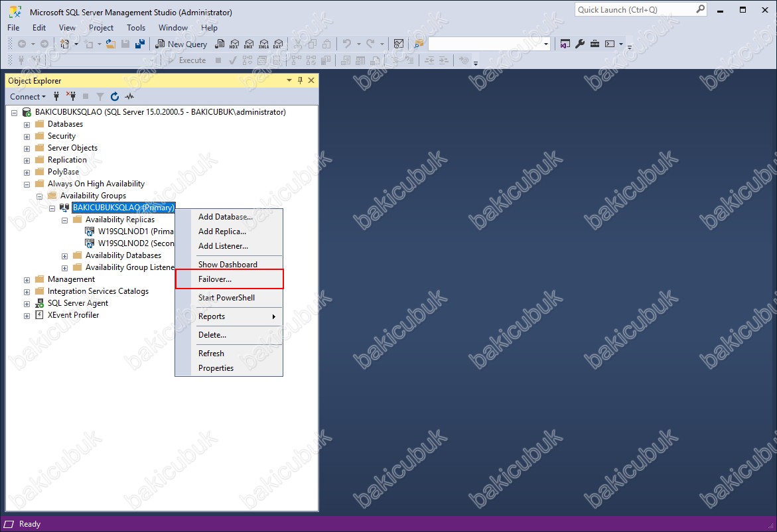Click the XEvent Profiler icon
Viewport: 777px width, 532px height.
point(40,315)
